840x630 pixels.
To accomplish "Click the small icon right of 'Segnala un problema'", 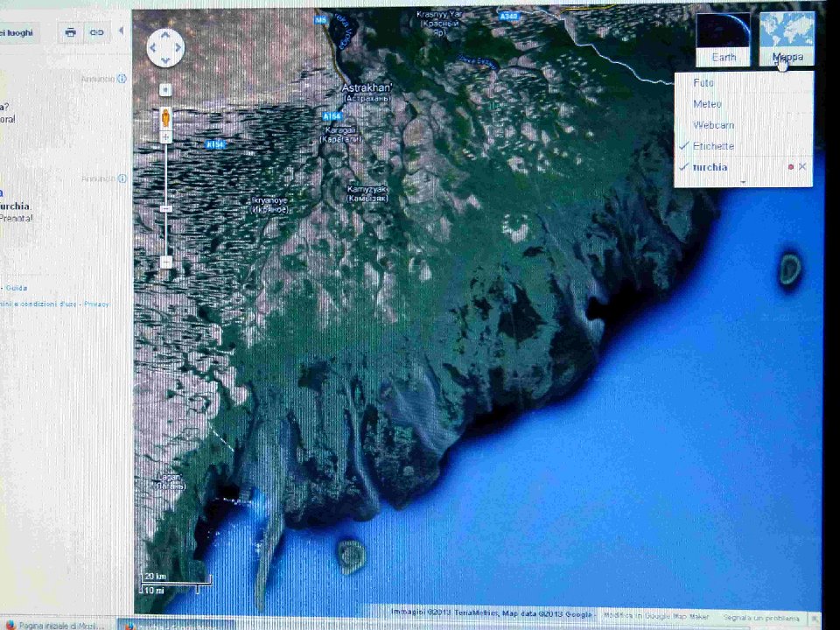I will coord(815,619).
